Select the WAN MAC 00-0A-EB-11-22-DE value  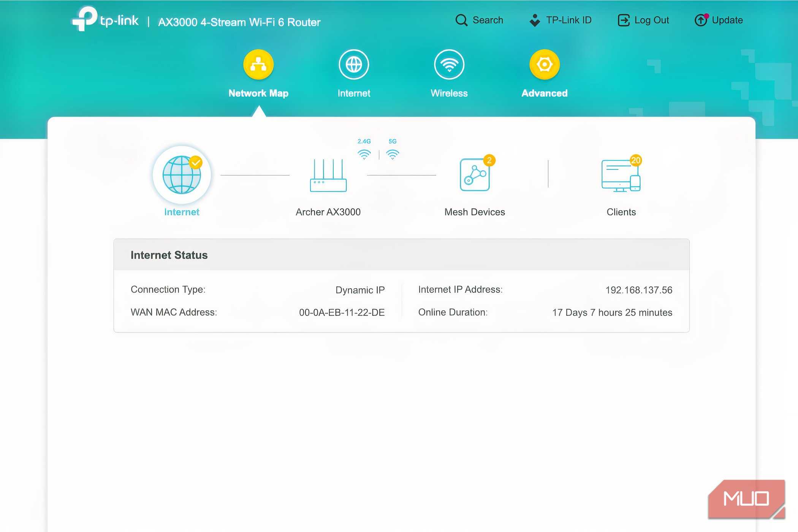(342, 312)
